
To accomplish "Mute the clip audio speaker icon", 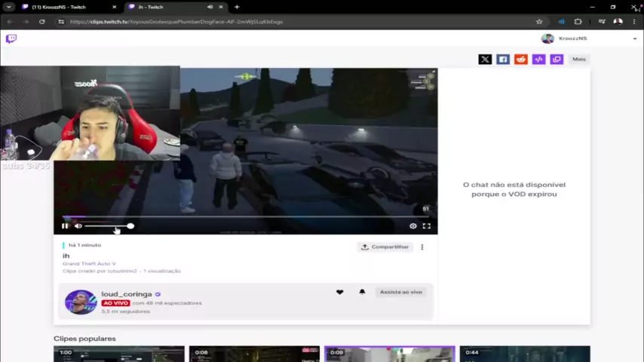I will (x=77, y=226).
